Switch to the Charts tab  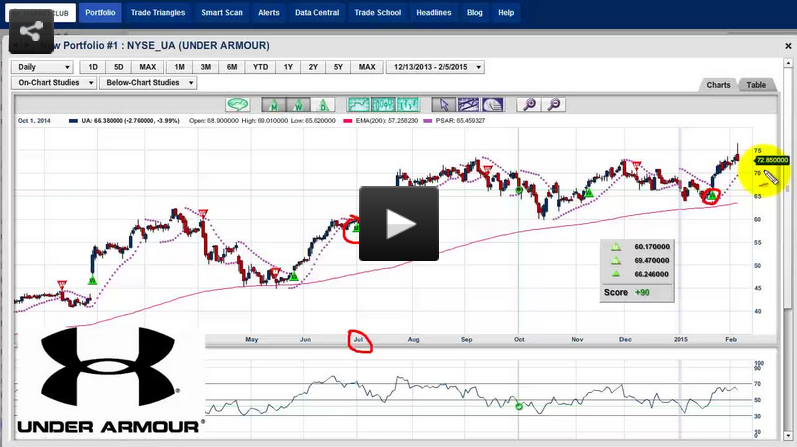pyautogui.click(x=718, y=85)
